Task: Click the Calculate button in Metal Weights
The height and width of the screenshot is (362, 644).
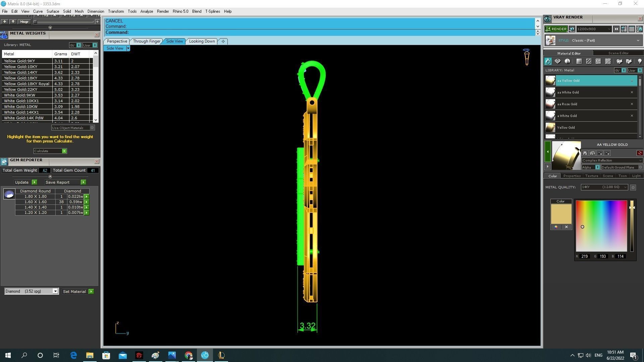Action: pyautogui.click(x=50, y=151)
